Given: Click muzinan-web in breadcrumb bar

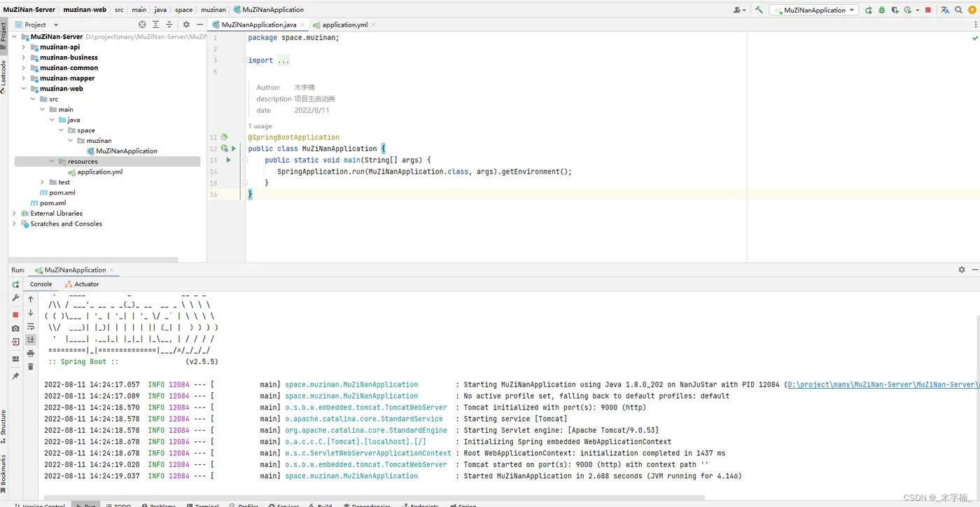Looking at the screenshot, I should tap(86, 10).
